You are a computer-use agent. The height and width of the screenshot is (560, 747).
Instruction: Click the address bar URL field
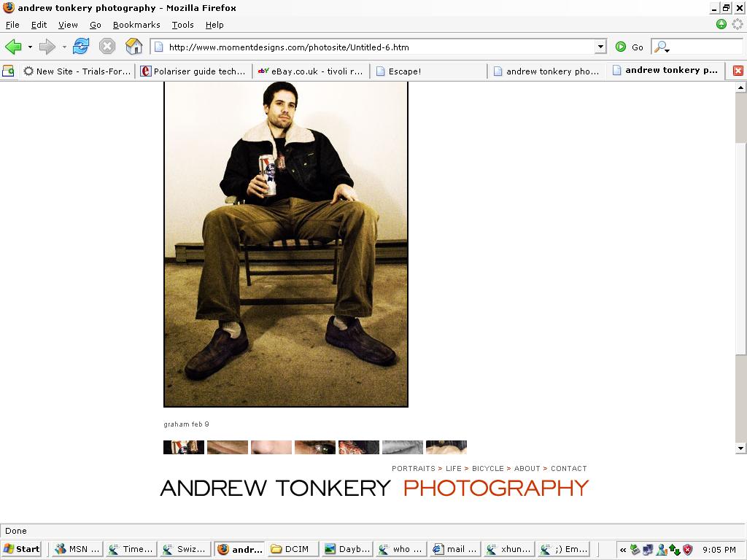coord(379,47)
